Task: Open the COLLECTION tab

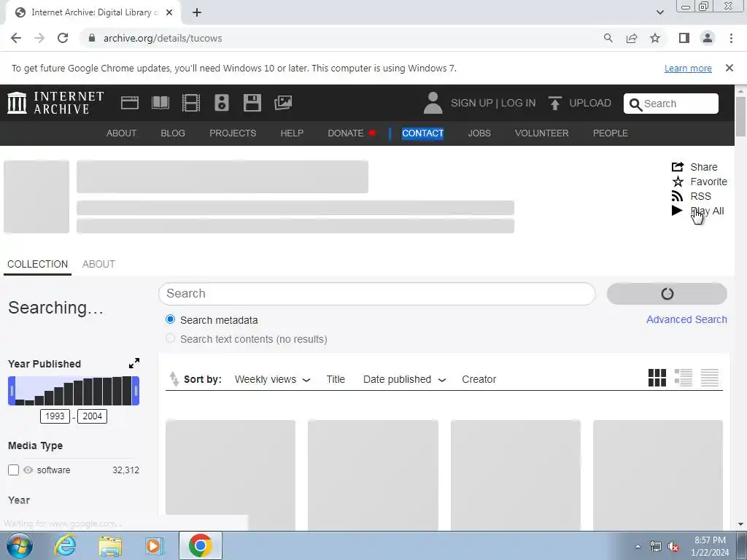Action: [38, 264]
